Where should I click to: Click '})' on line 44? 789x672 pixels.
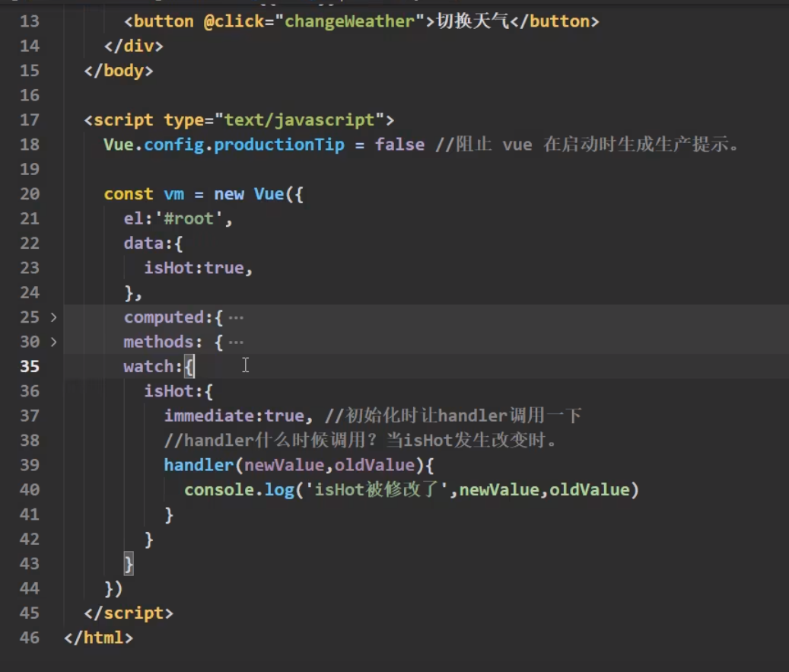113,588
